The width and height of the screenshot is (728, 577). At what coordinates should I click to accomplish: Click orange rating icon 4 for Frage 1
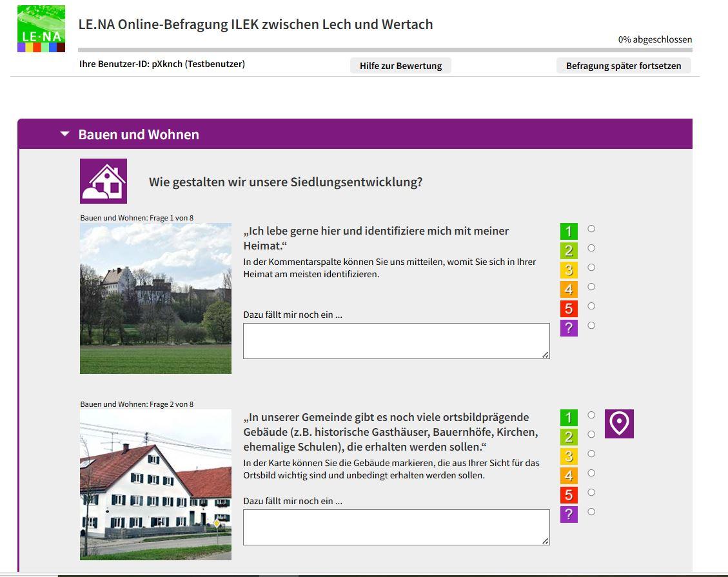tap(569, 289)
